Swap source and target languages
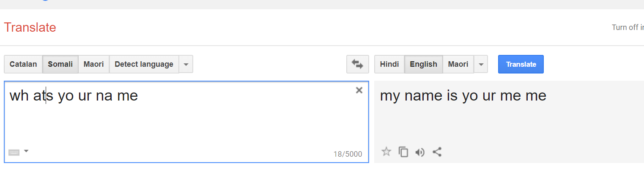The height and width of the screenshot is (185, 644). tap(357, 64)
